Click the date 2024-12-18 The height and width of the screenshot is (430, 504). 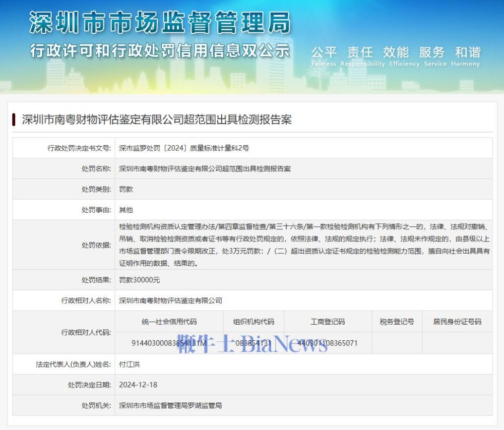[138, 385]
